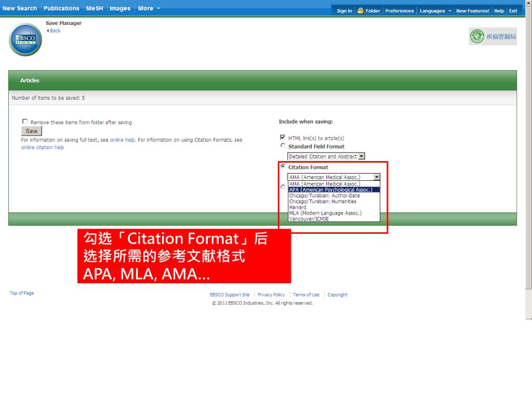532x399 pixels.
Task: Click Sign In
Action: 344,11
